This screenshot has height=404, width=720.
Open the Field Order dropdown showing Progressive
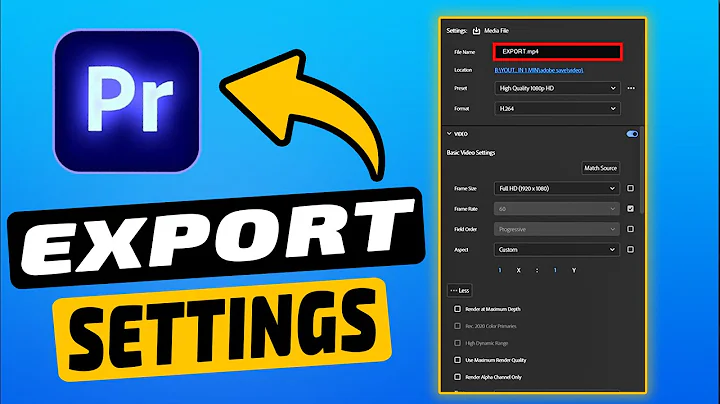[x=557, y=229]
